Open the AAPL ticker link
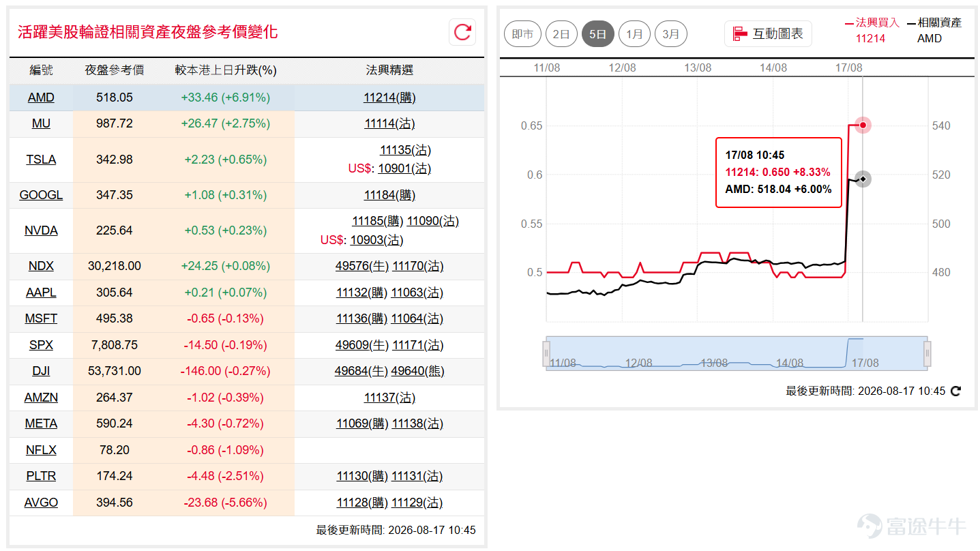980x551 pixels. coord(41,293)
